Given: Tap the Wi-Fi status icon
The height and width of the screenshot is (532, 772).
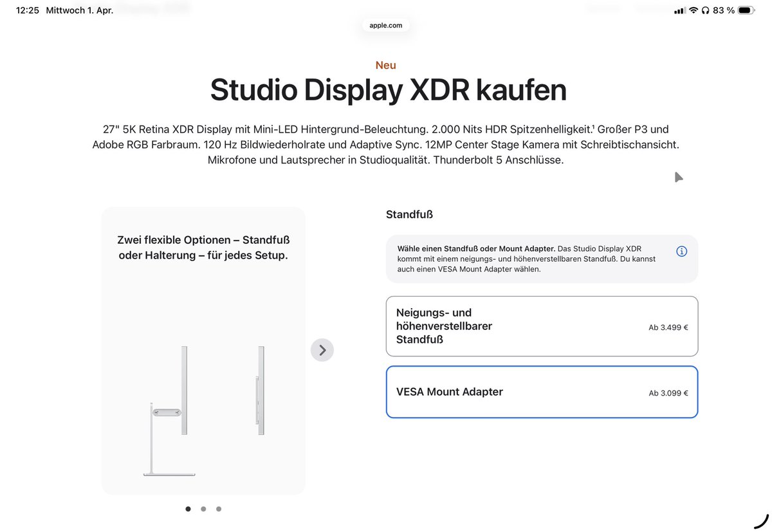Looking at the screenshot, I should (x=694, y=10).
